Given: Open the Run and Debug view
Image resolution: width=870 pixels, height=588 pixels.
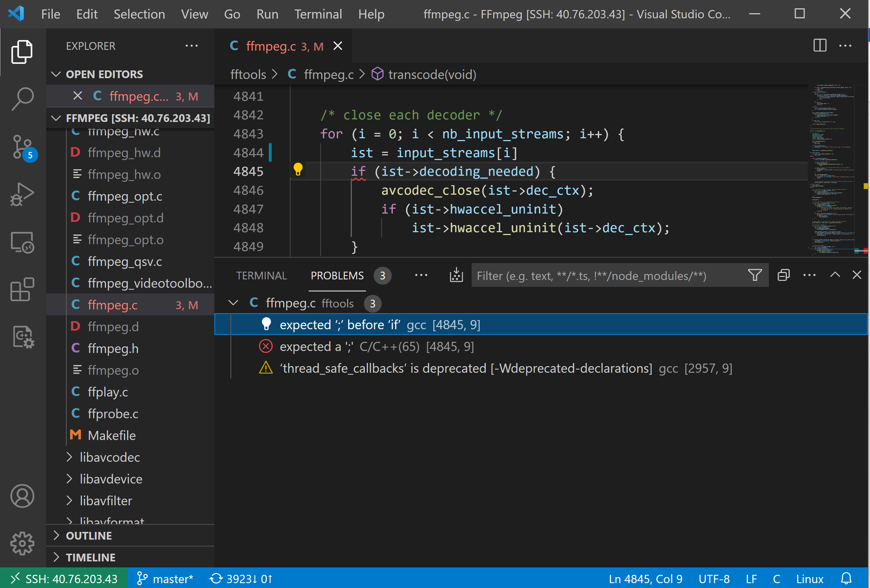Looking at the screenshot, I should [x=22, y=194].
